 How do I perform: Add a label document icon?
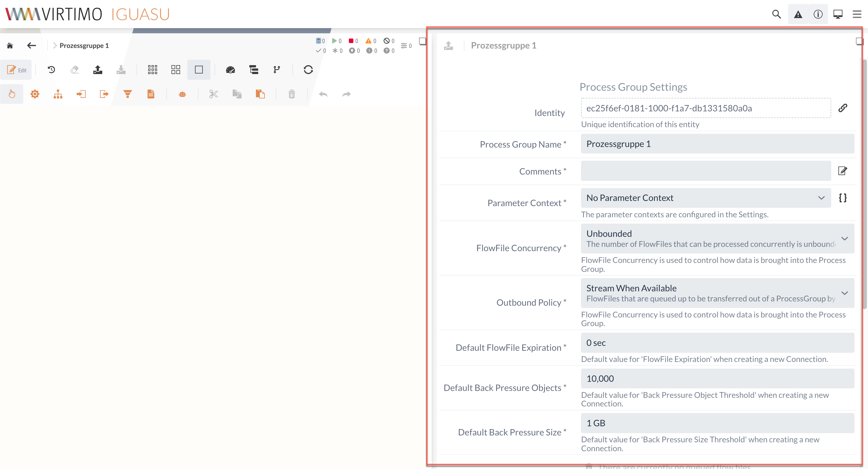pyautogui.click(x=151, y=94)
